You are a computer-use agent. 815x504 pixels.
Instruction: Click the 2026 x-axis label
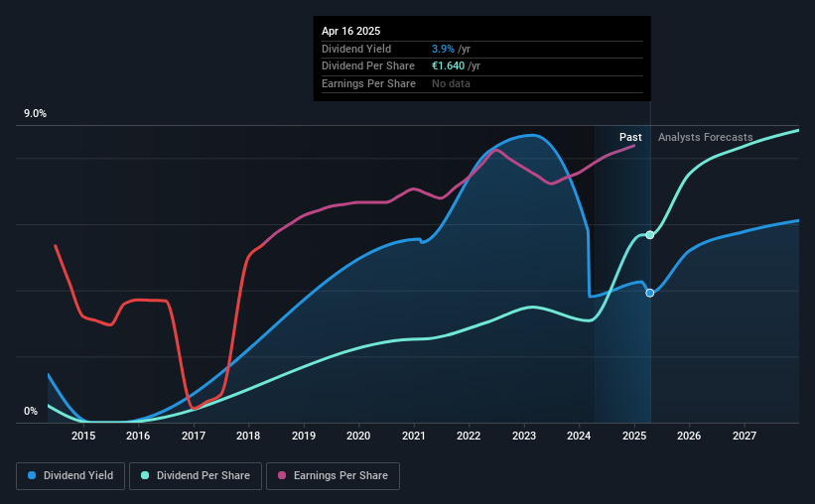[x=689, y=436]
